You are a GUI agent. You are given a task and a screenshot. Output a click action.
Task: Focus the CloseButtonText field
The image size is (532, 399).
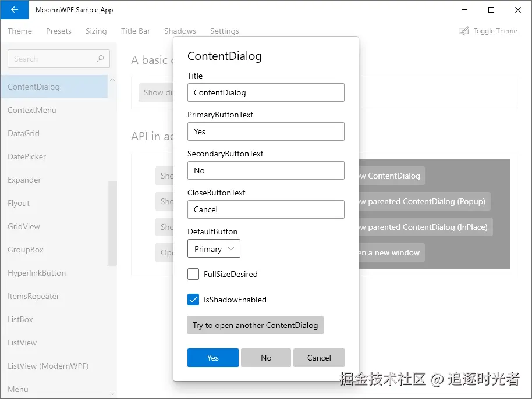click(x=265, y=209)
